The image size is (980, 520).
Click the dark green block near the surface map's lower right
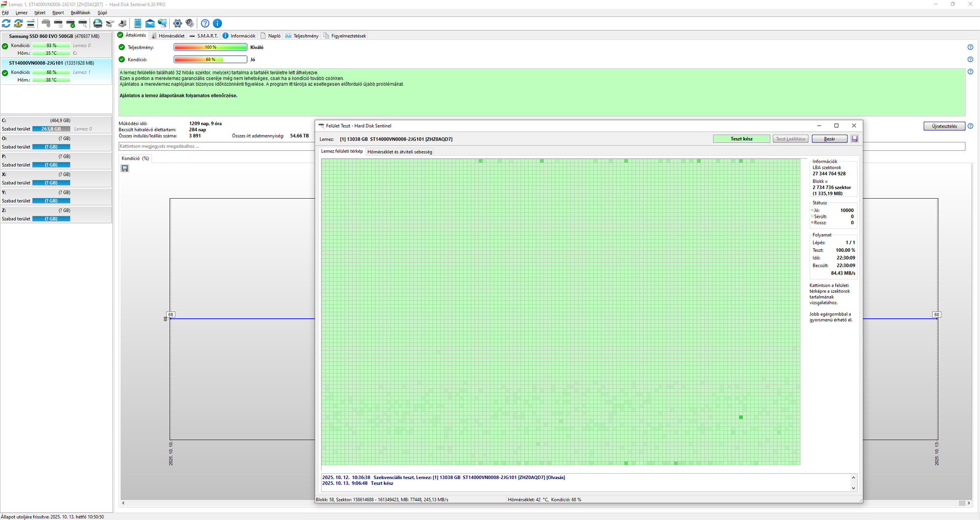pos(741,417)
